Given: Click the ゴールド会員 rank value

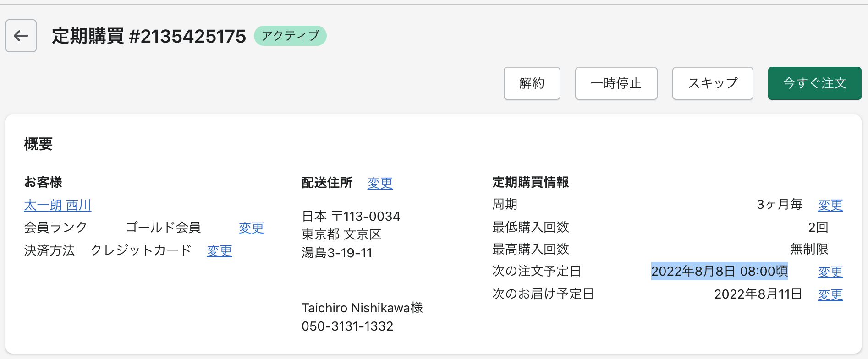Looking at the screenshot, I should tap(163, 227).
